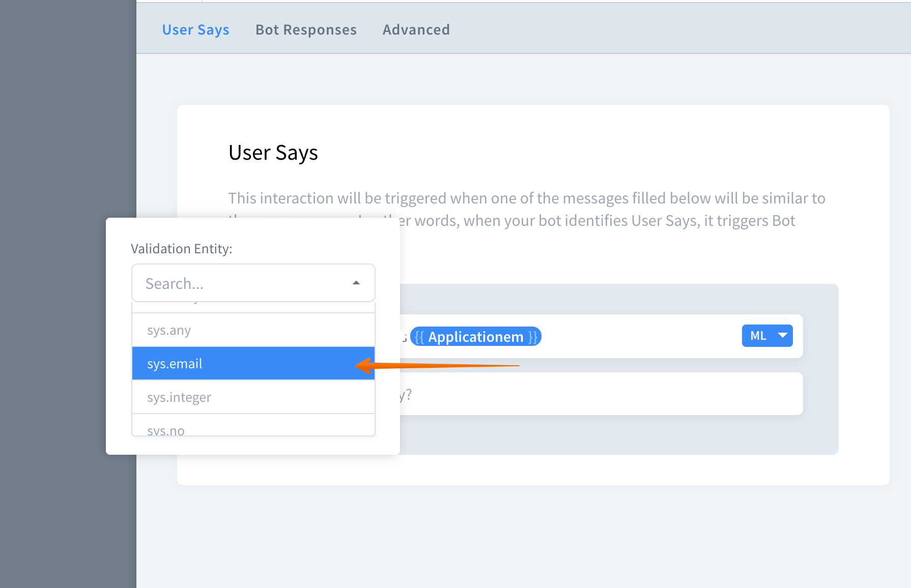This screenshot has height=588, width=911.
Task: Click the Applicationem entity tag
Action: click(x=475, y=337)
